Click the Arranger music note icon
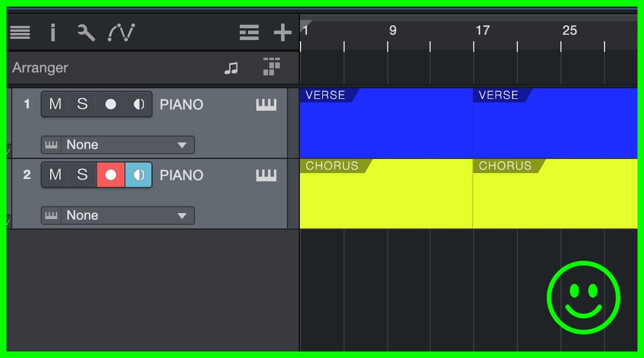 [232, 68]
